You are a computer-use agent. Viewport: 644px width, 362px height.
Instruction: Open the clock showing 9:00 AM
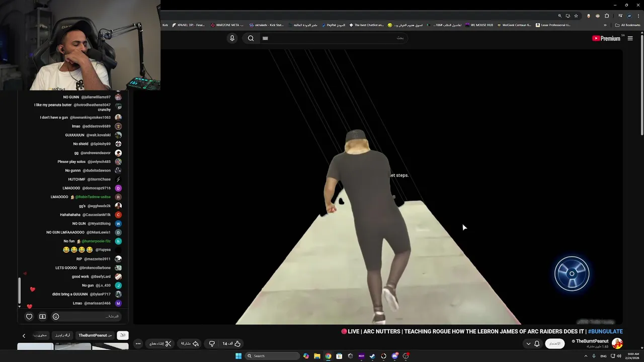point(632,356)
